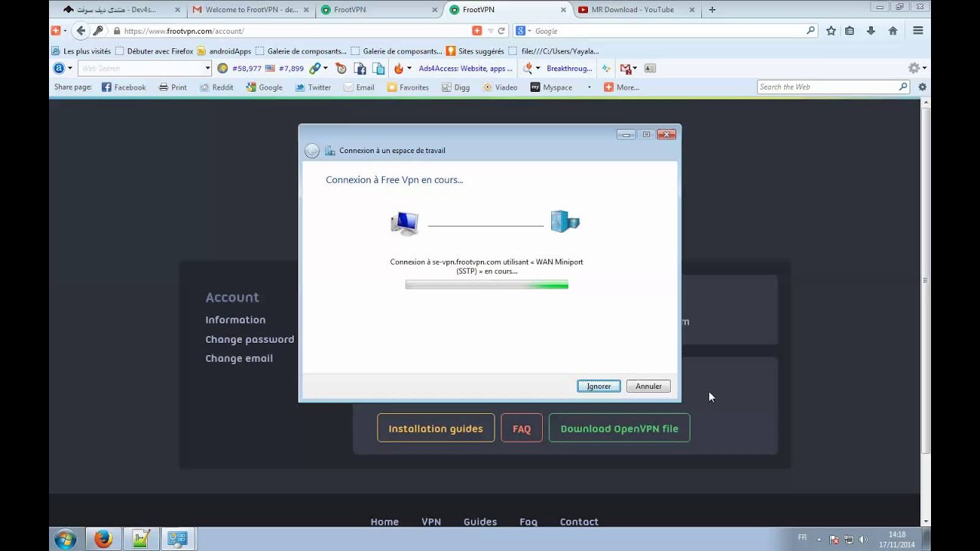Share page on Twitter
Image resolution: width=980 pixels, height=551 pixels.
click(313, 87)
